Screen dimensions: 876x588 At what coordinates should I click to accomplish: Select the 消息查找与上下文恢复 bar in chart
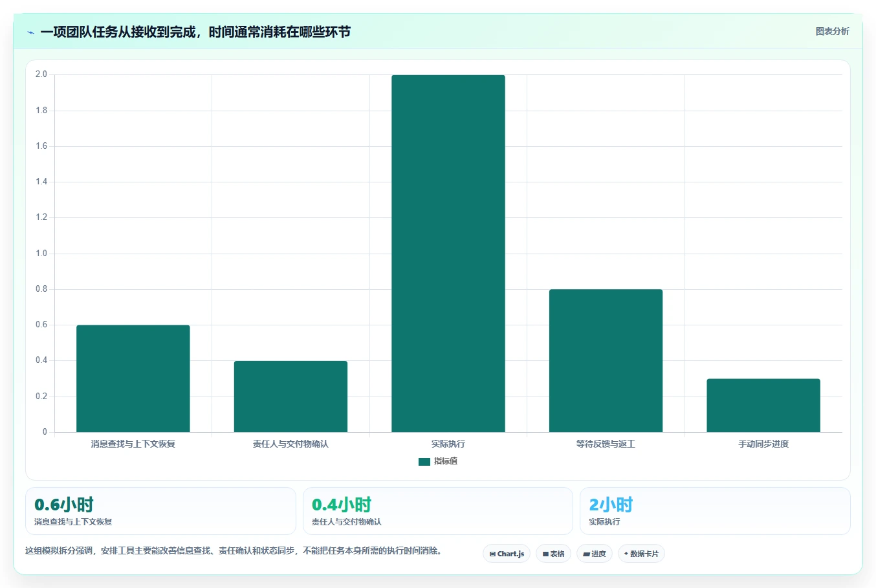pos(133,378)
